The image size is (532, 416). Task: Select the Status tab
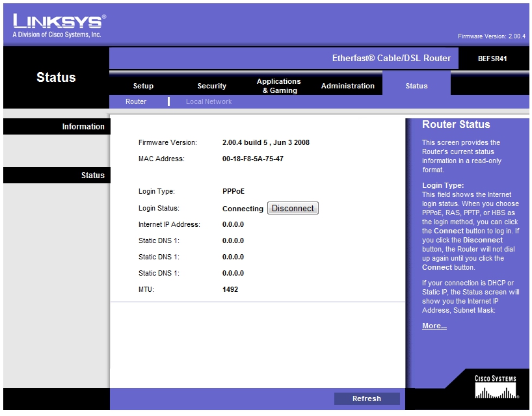tap(416, 86)
